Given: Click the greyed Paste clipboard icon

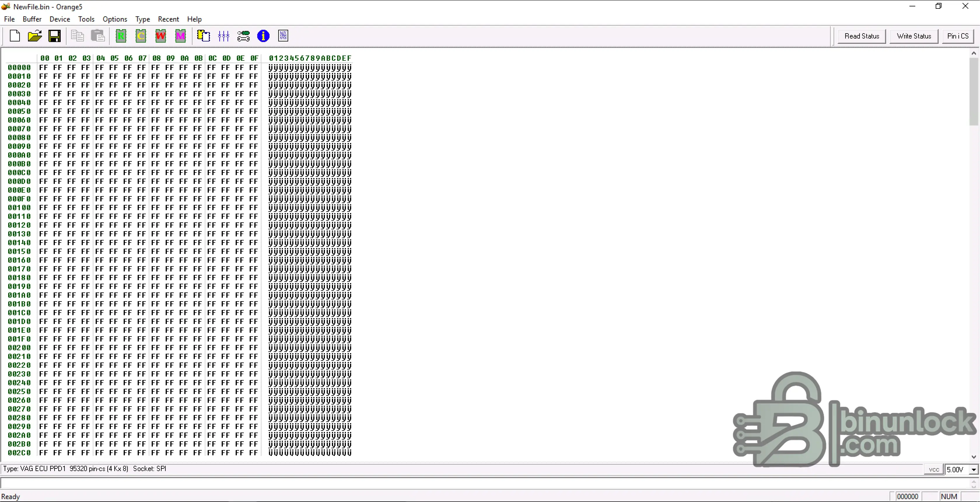Looking at the screenshot, I should click(x=98, y=36).
